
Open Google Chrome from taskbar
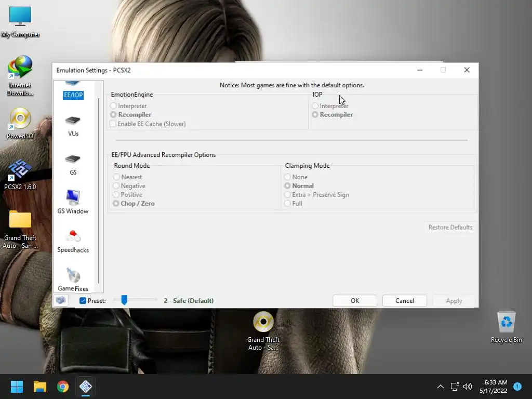point(63,387)
